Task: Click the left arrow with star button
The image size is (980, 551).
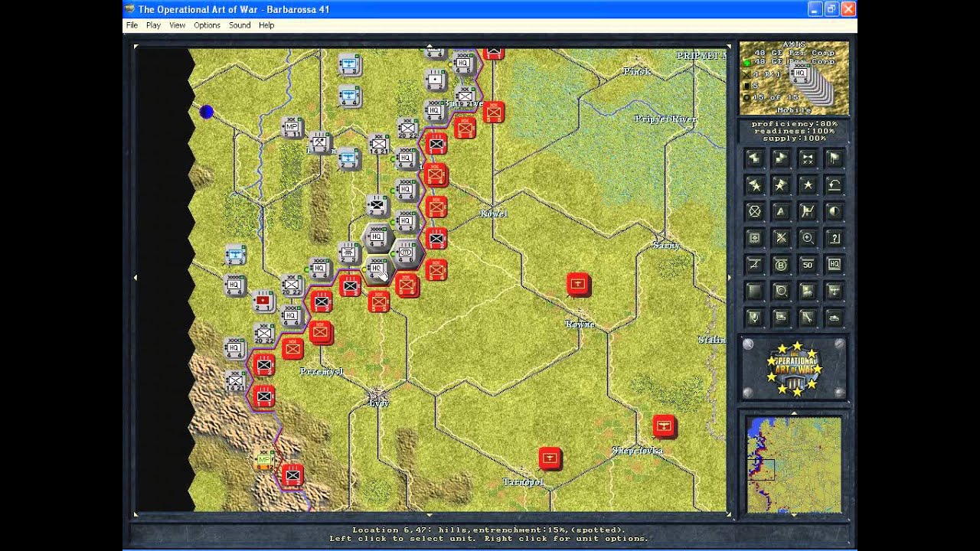Action: [x=755, y=185]
